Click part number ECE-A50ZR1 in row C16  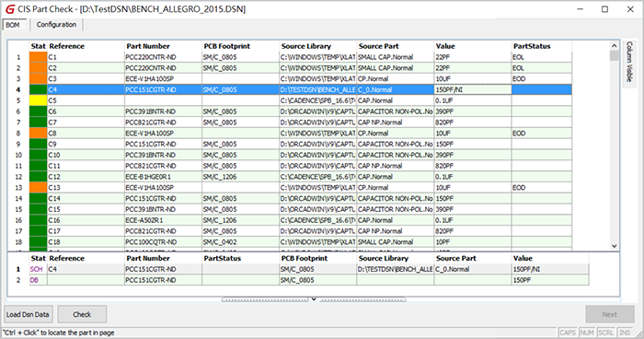(x=163, y=220)
